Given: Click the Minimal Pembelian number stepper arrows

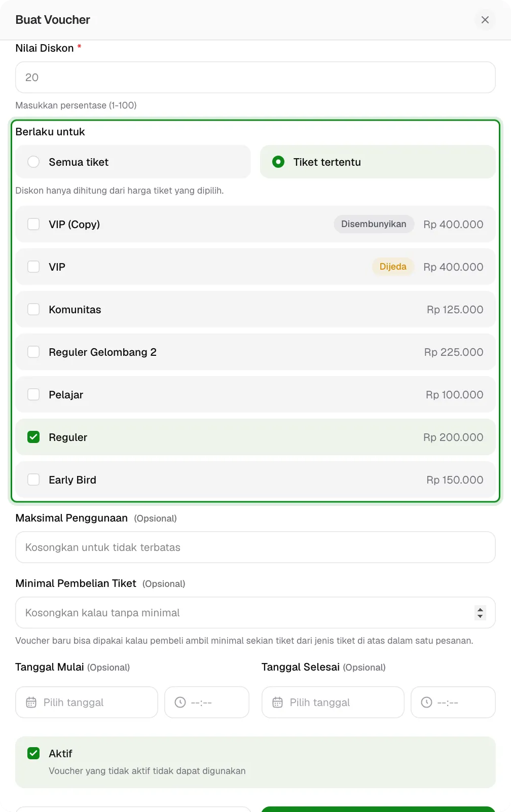Looking at the screenshot, I should click(480, 613).
